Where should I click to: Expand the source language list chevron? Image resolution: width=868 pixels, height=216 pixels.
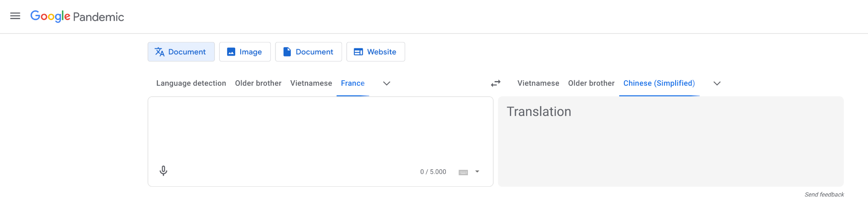pyautogui.click(x=387, y=83)
